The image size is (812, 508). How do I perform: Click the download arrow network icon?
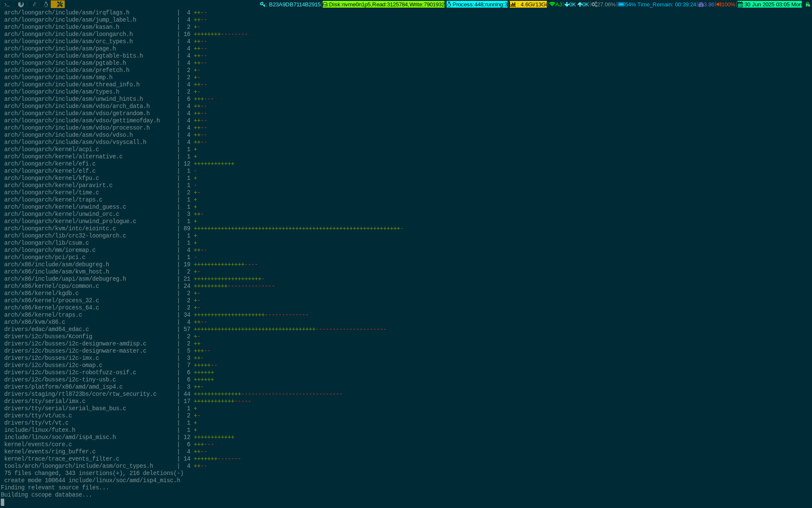[567, 4]
